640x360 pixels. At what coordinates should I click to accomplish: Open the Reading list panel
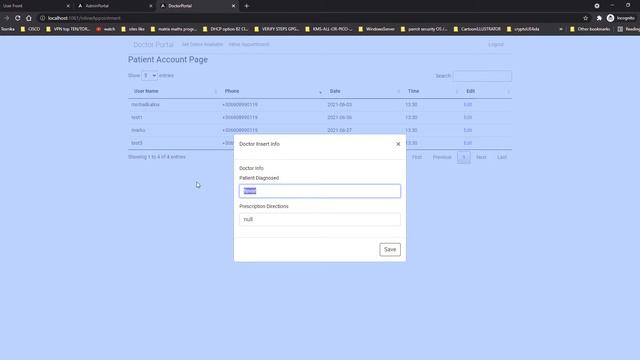coord(629,29)
